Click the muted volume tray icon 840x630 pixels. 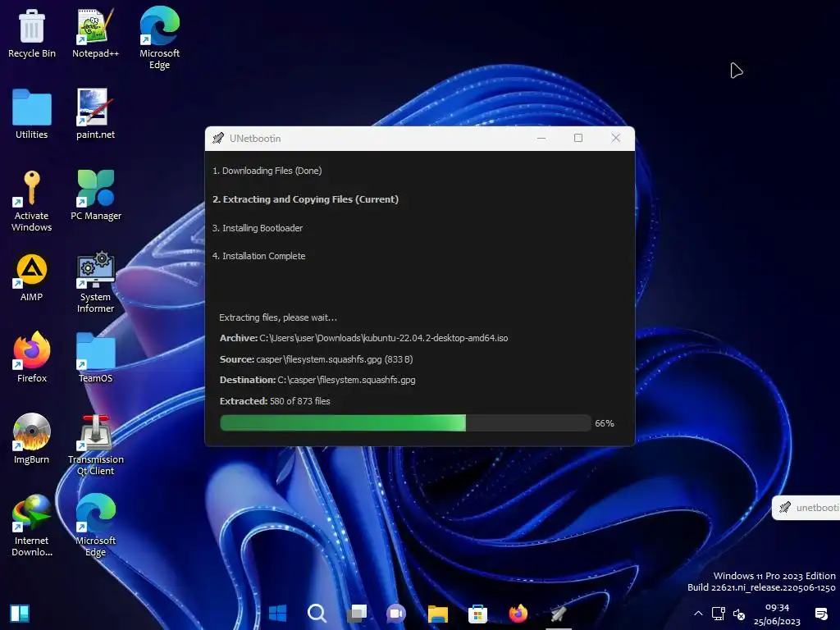point(739,614)
